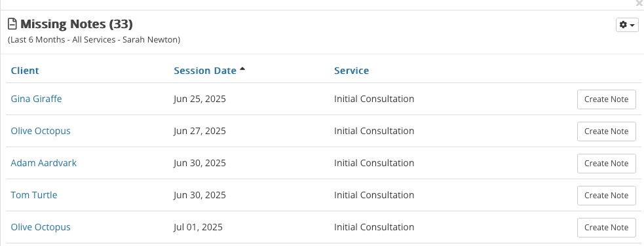Create Note for Gina Giraffe's Jun 25 session
The image size is (644, 246).
tap(606, 99)
